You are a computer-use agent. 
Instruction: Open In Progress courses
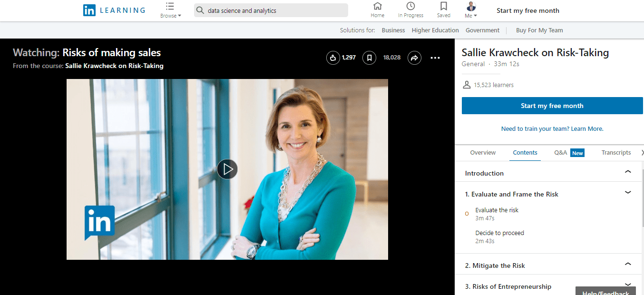click(x=410, y=10)
